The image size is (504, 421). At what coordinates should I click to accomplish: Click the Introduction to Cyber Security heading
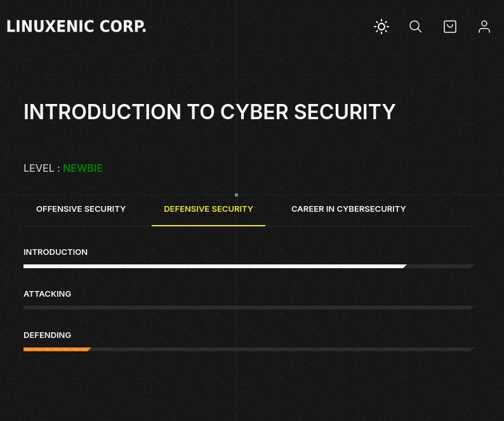click(209, 112)
